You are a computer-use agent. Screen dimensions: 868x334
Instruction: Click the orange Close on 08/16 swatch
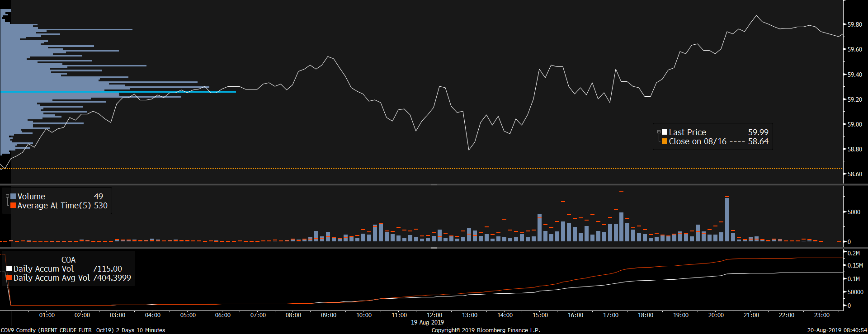(665, 141)
